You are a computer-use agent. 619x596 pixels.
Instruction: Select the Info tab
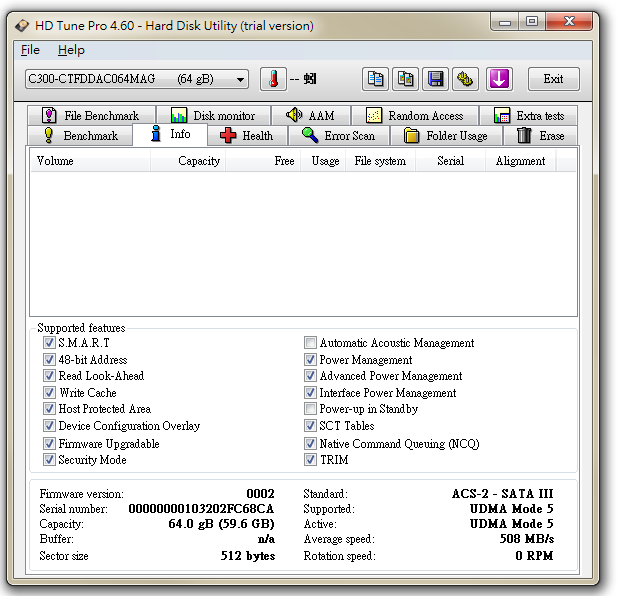[170, 134]
